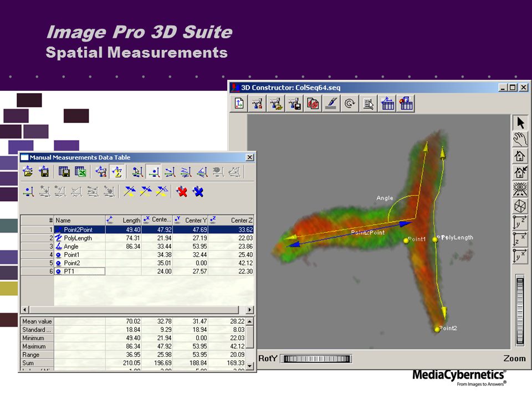532x399 pixels.
Task: Click the measurement settings icon before sigma icon
Action: point(101,172)
